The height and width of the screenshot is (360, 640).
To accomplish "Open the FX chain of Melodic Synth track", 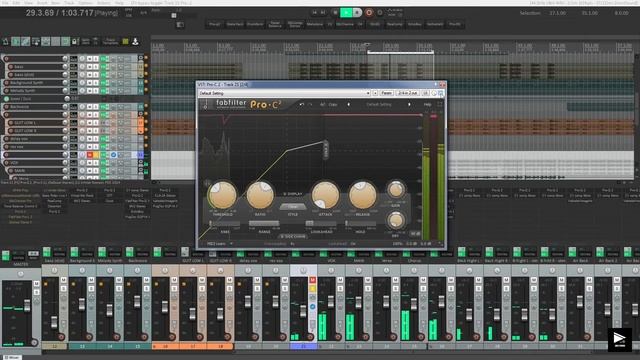I will pyautogui.click(x=104, y=91).
